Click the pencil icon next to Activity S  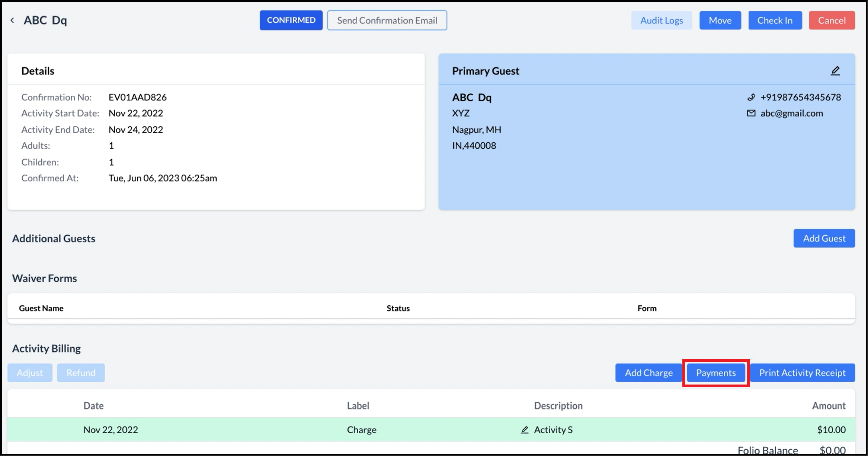525,429
